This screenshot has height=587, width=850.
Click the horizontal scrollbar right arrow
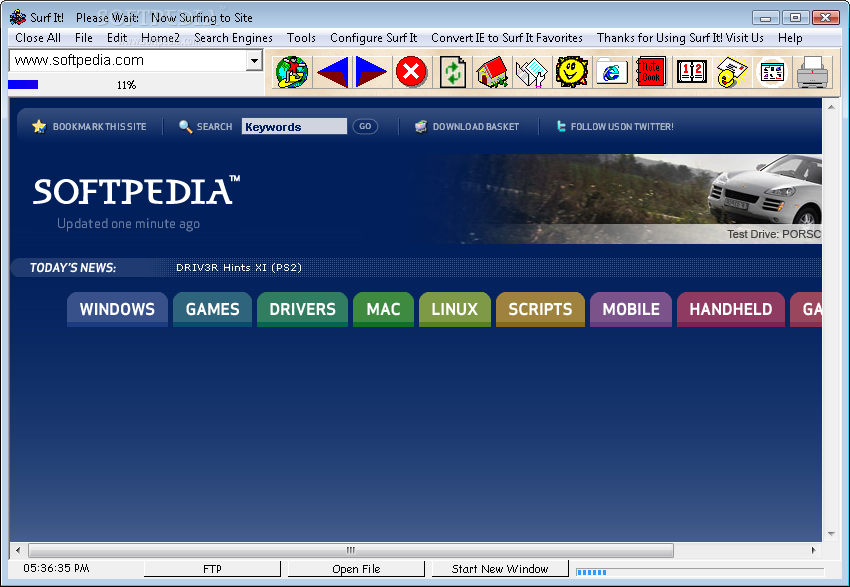point(813,551)
